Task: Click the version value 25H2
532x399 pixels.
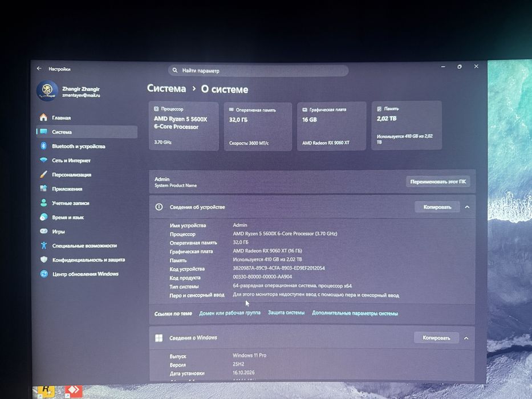Action: [x=238, y=364]
